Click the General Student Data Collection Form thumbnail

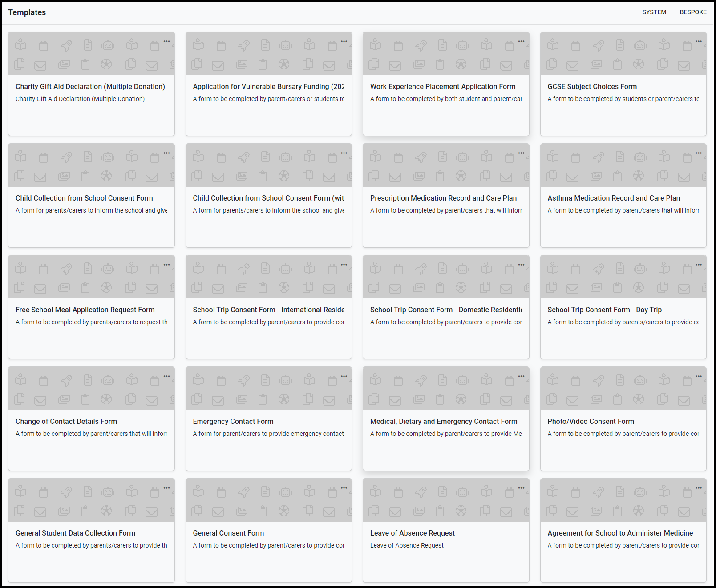pyautogui.click(x=91, y=500)
